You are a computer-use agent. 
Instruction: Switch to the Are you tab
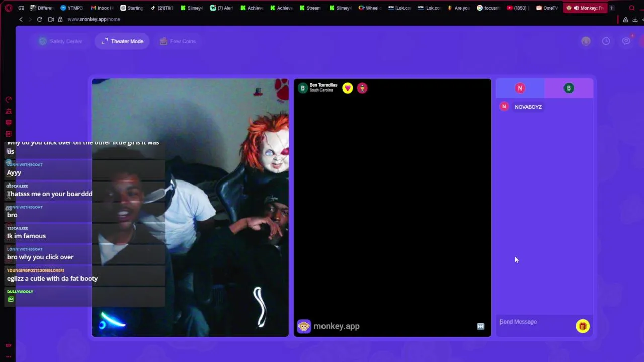click(458, 8)
